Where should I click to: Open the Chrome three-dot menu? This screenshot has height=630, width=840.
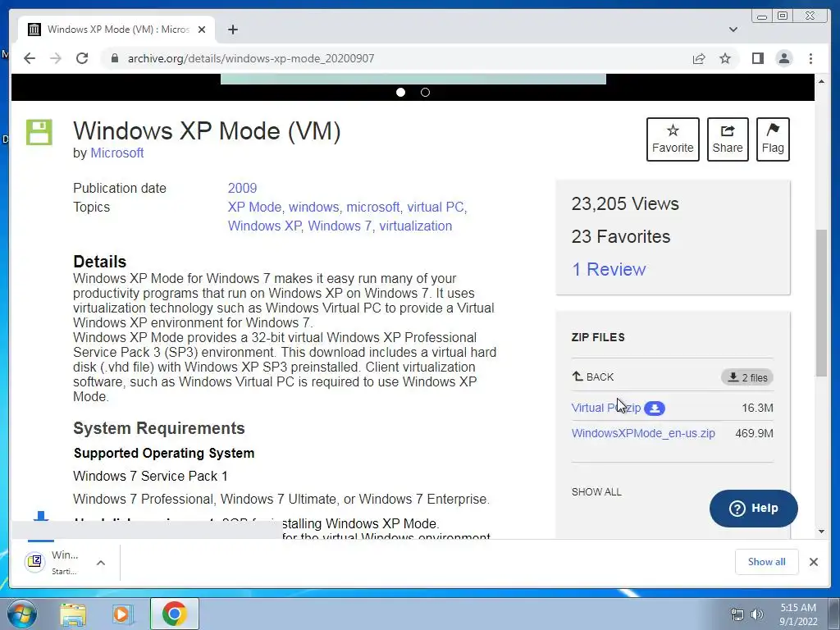coord(810,58)
